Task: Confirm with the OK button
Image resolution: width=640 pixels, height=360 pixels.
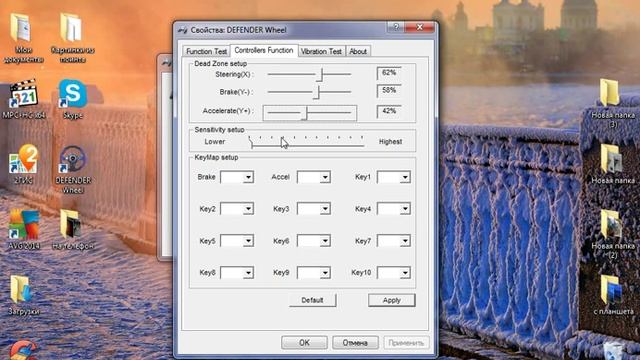Action: pyautogui.click(x=304, y=343)
